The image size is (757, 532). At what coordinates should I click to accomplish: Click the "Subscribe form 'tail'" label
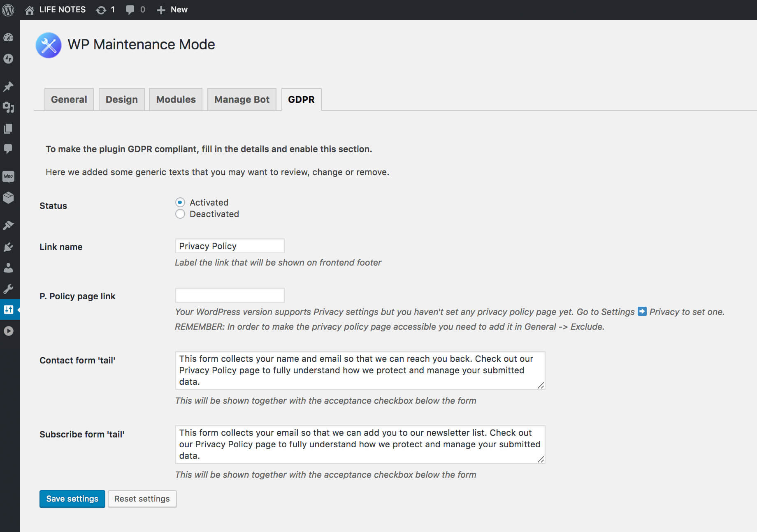[82, 434]
